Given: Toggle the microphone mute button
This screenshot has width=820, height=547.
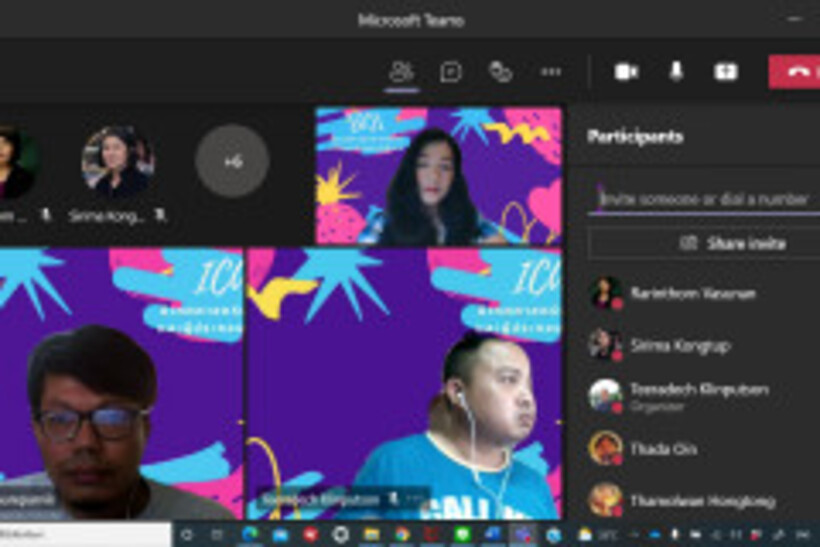Looking at the screenshot, I should tap(677, 72).
